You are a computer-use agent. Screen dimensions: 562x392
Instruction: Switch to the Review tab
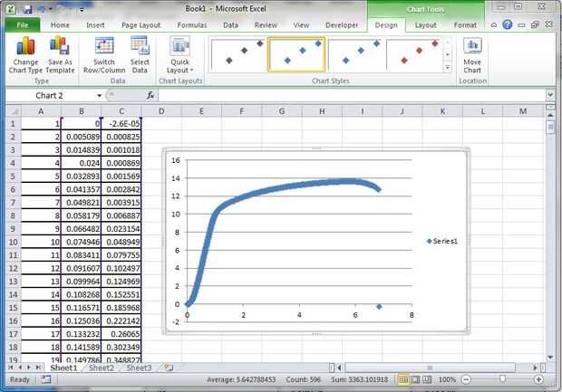pyautogui.click(x=266, y=25)
